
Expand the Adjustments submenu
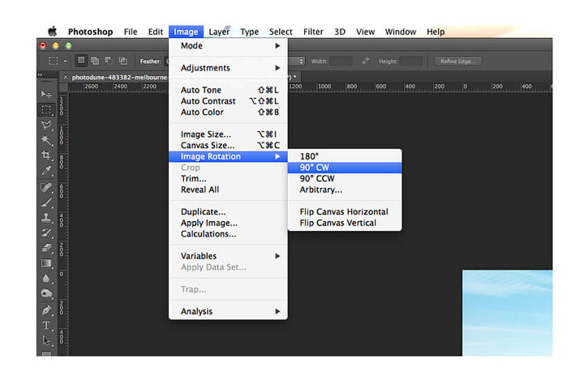click(228, 68)
